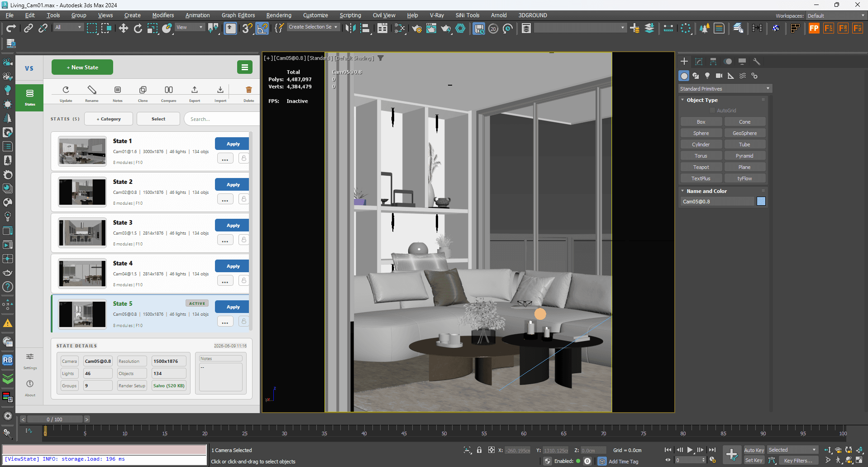
Task: Toggle the Set Key mode button
Action: pyautogui.click(x=754, y=460)
